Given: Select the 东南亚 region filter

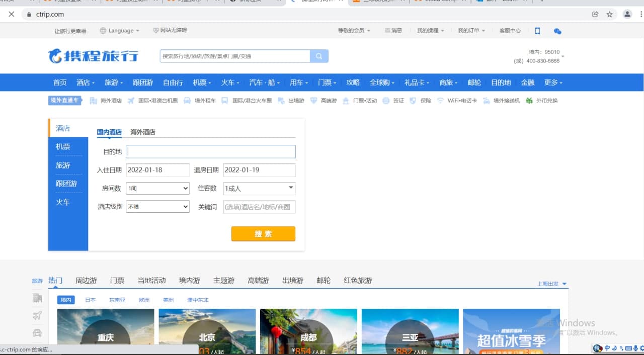Looking at the screenshot, I should pos(117,300).
